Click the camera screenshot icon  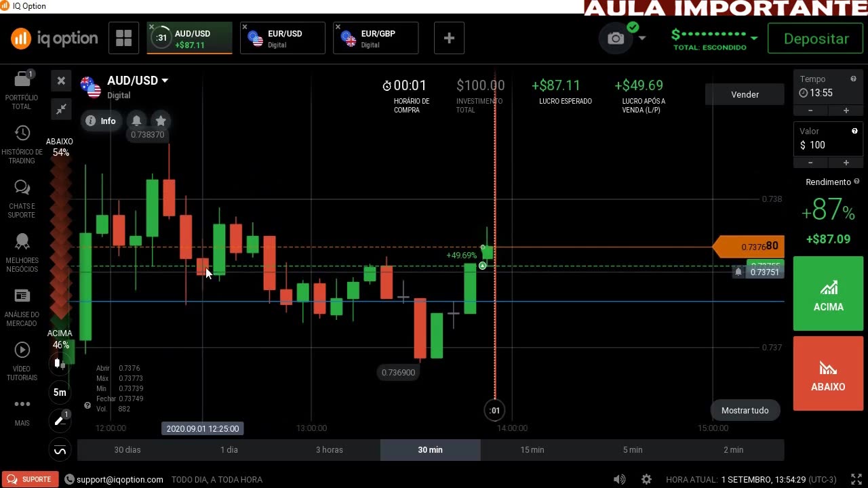tap(616, 39)
